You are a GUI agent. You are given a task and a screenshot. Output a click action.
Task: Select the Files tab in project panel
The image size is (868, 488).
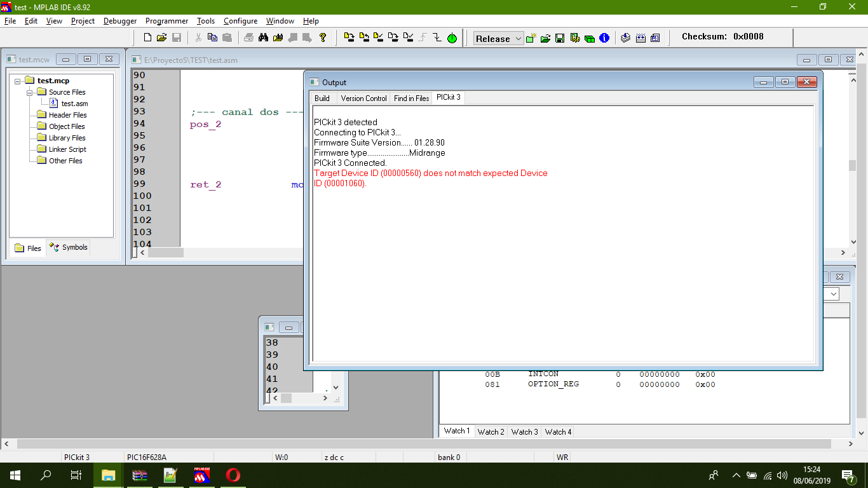pyautogui.click(x=28, y=248)
